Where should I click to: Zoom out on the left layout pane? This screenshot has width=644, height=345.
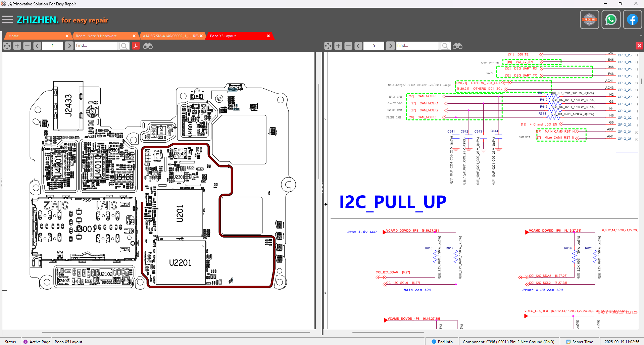27,46
